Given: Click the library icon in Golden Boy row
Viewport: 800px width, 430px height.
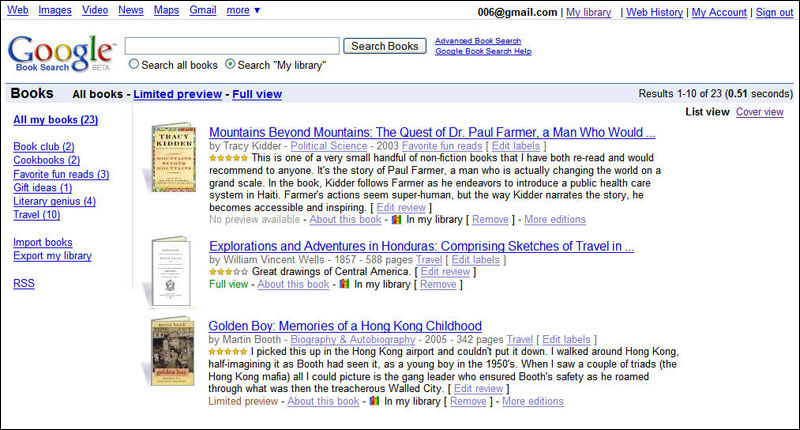Looking at the screenshot, I should pyautogui.click(x=374, y=402).
